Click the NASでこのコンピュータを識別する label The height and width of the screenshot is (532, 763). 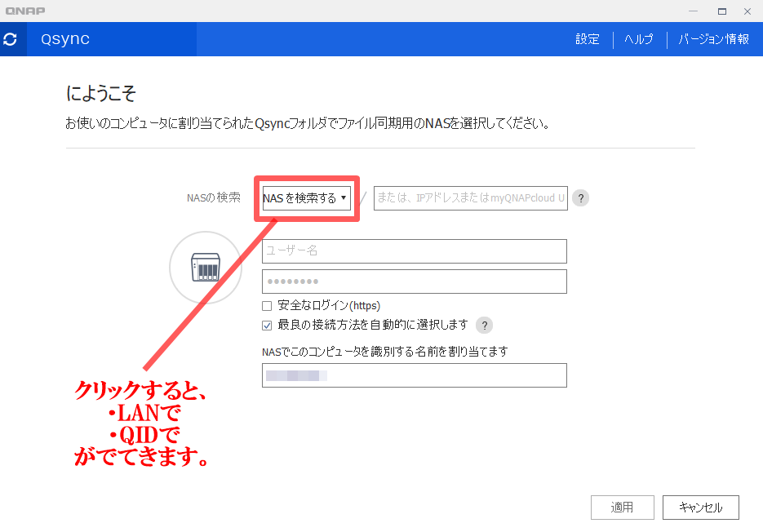pyautogui.click(x=385, y=352)
